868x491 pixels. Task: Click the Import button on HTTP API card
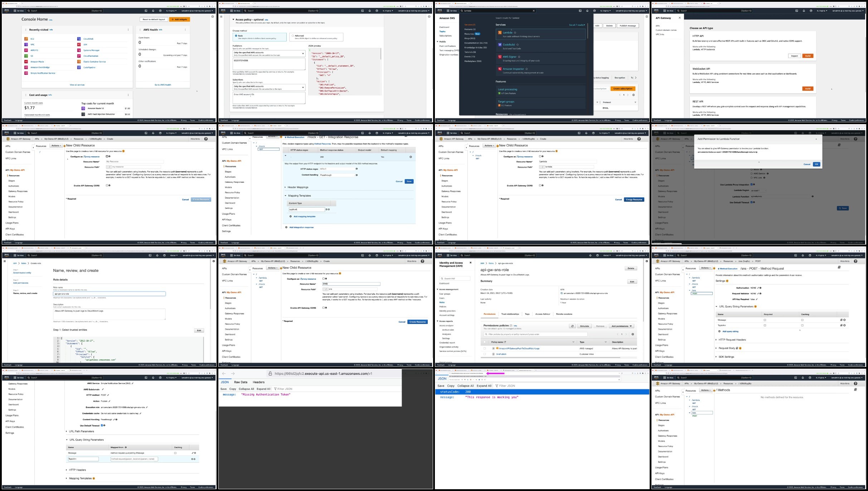(794, 56)
